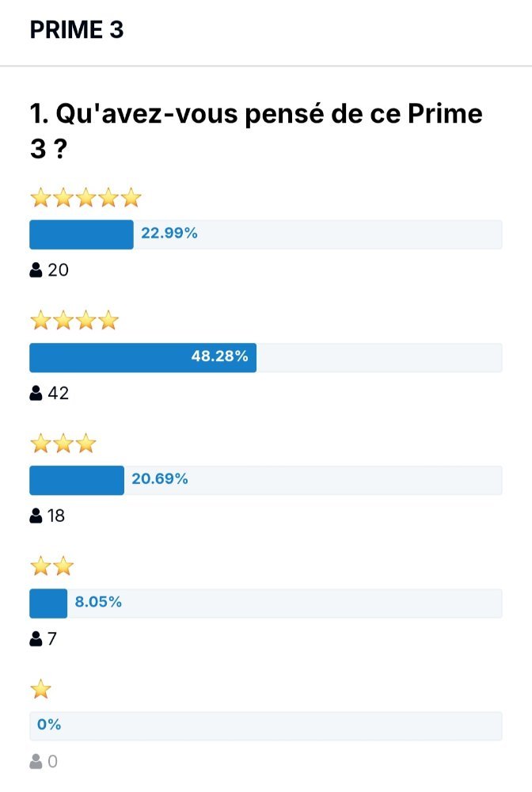Click the 42 voters count
532x792 pixels.
(x=58, y=393)
